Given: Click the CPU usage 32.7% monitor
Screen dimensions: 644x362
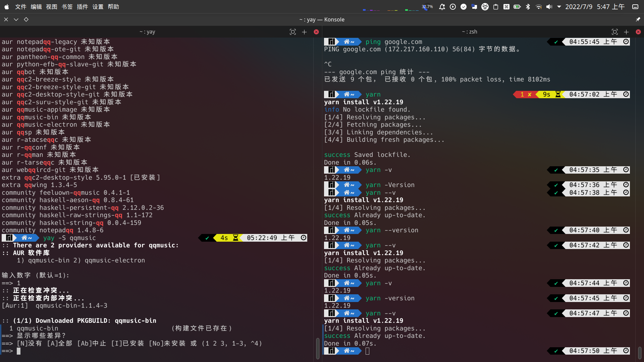Looking at the screenshot, I should [427, 7].
